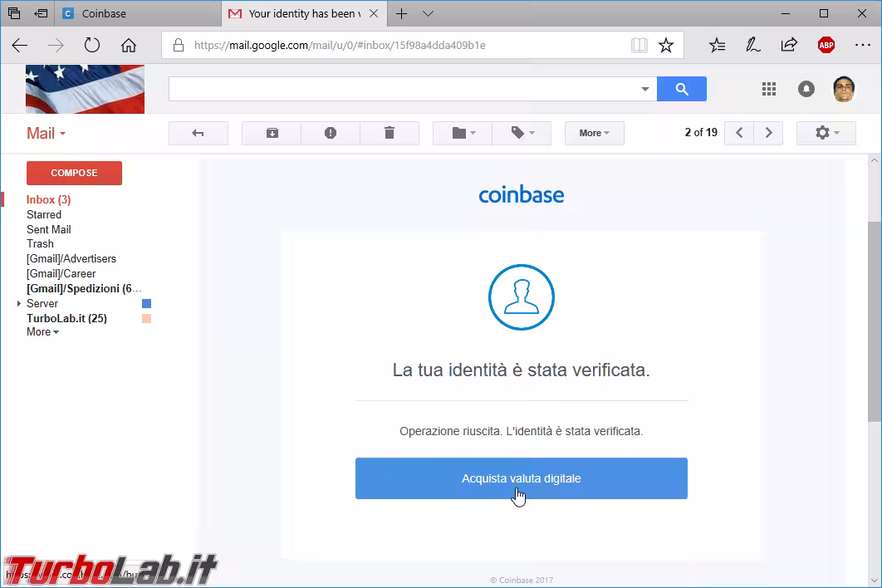Add page to favorites star icon
Screen dimensions: 882x588
click(x=666, y=45)
